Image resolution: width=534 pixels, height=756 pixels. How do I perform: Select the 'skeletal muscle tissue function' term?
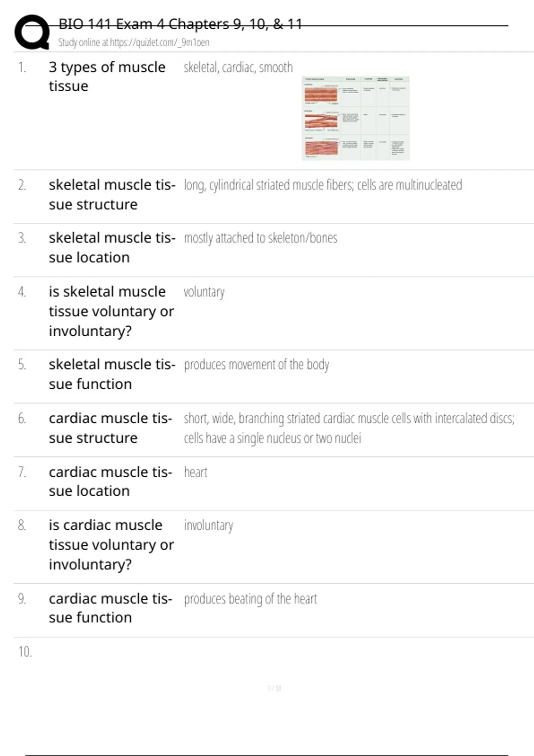coord(112,374)
